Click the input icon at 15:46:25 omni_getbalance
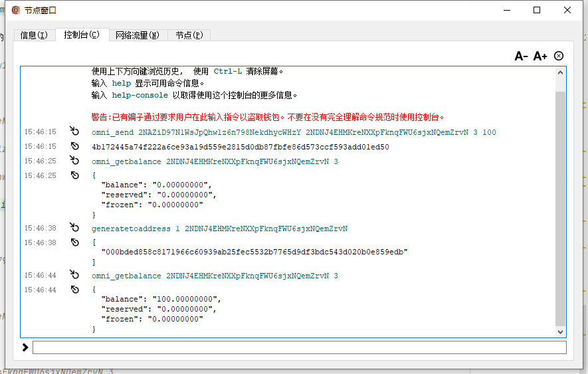This screenshot has width=588, height=374. click(x=74, y=160)
